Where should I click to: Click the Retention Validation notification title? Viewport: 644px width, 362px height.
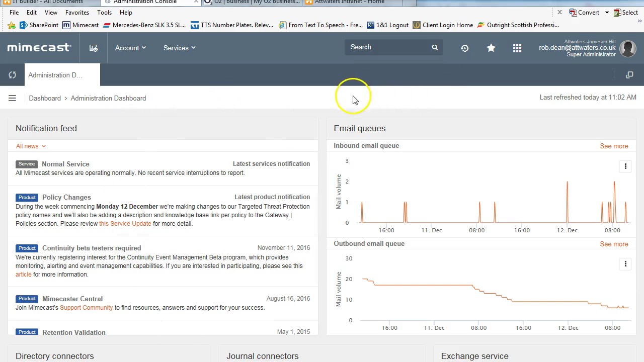click(74, 332)
